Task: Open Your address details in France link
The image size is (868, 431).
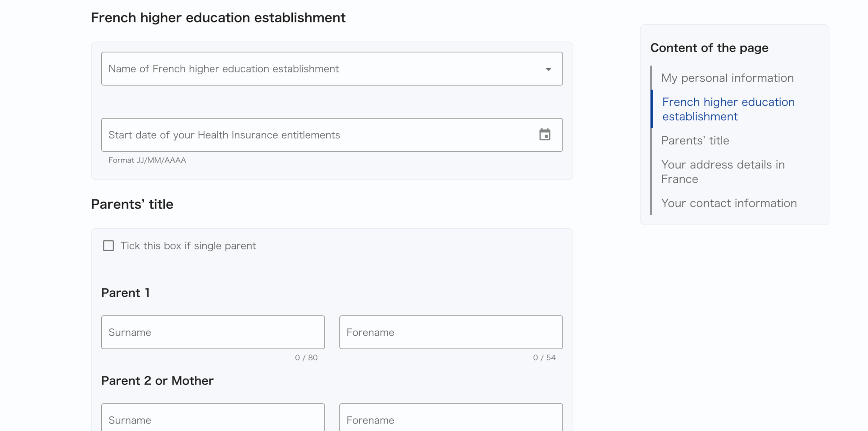Action: (723, 172)
